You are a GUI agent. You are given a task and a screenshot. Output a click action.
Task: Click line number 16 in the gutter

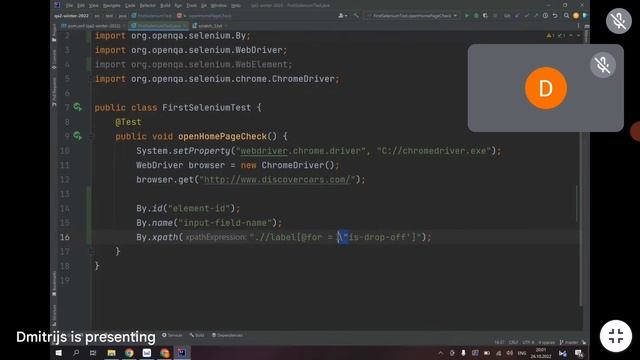tap(65, 237)
